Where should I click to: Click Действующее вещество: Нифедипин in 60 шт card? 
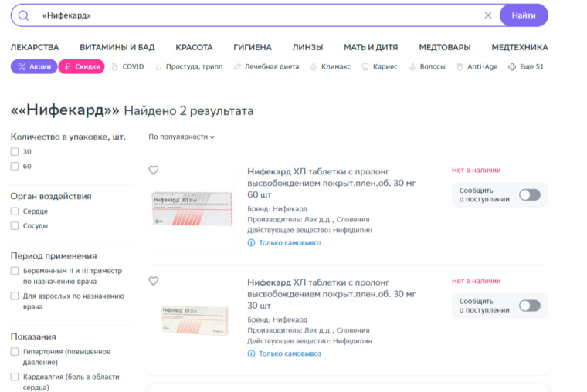coord(310,230)
